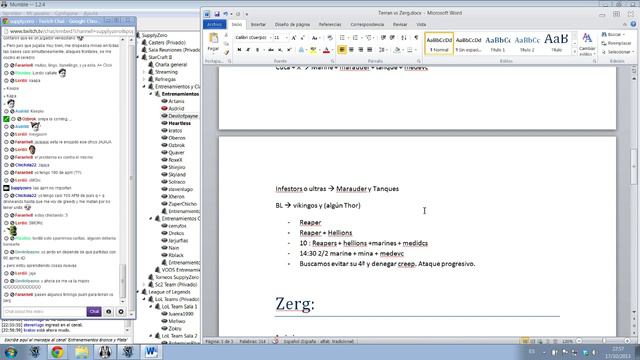Switch to the Insertar ribbon tab
This screenshot has height=360, width=640.
point(258,24)
